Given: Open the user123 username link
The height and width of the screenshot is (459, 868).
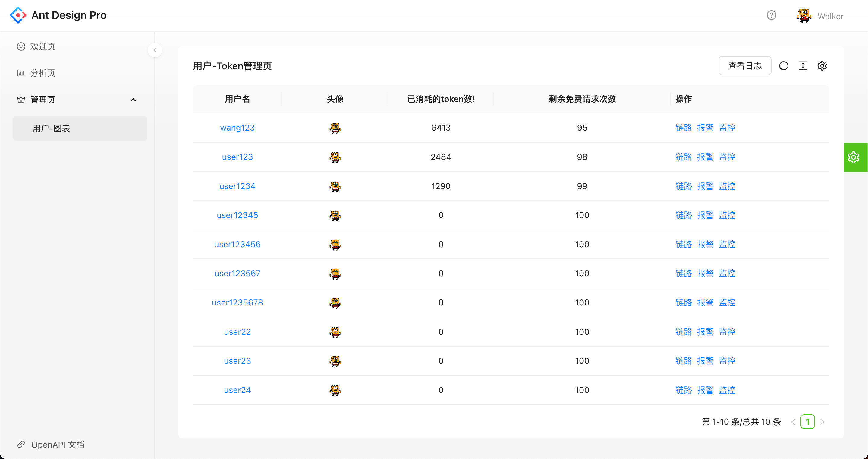Looking at the screenshot, I should coord(237,157).
